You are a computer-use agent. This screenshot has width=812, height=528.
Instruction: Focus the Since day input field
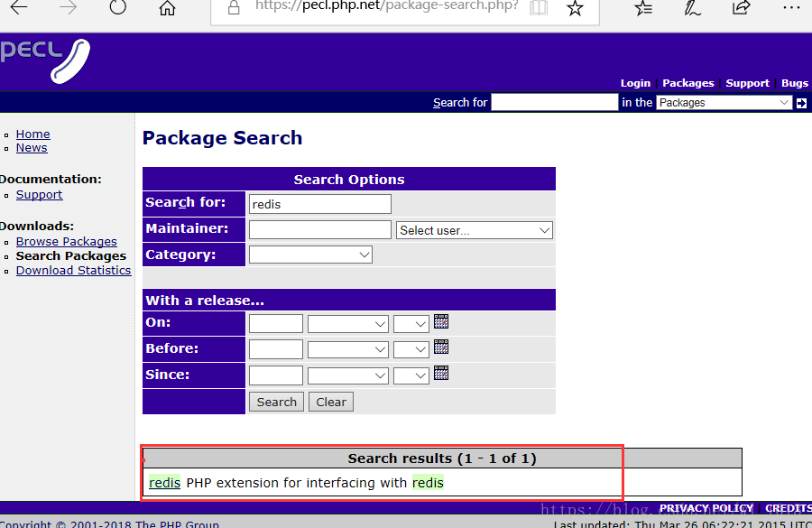coord(276,375)
